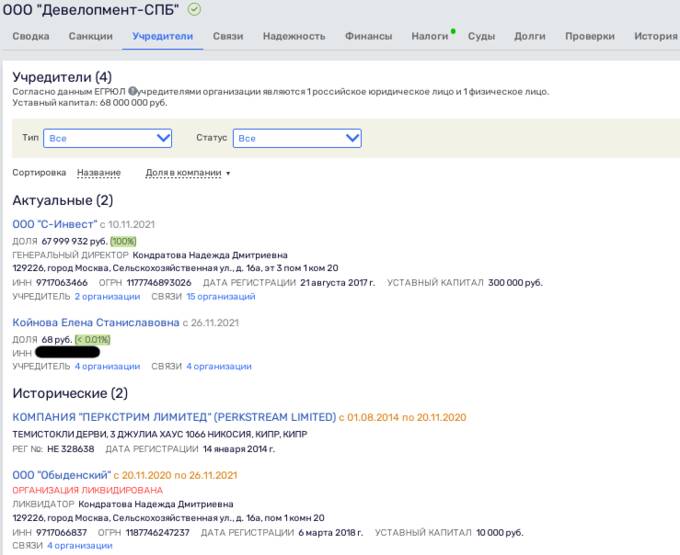Screen dimensions: 680x555
Task: Open the Суды tab
Action: tap(481, 36)
